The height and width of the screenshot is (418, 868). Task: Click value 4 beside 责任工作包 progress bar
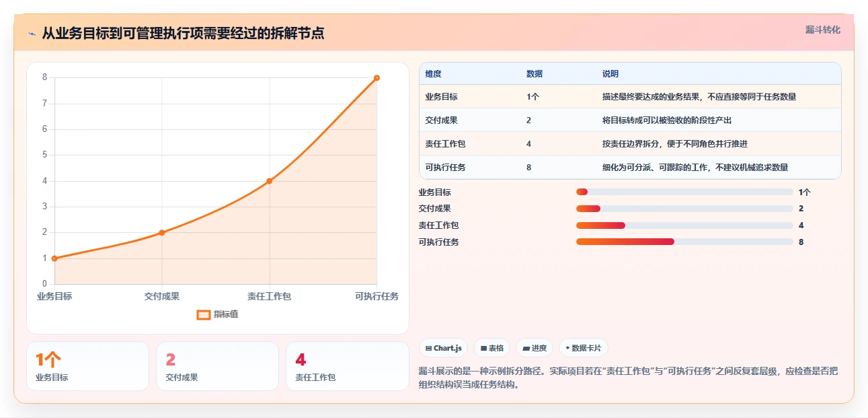(801, 225)
